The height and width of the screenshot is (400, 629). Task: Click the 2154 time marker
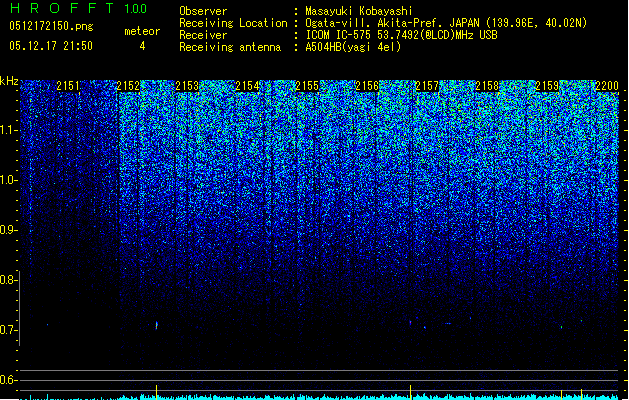248,86
